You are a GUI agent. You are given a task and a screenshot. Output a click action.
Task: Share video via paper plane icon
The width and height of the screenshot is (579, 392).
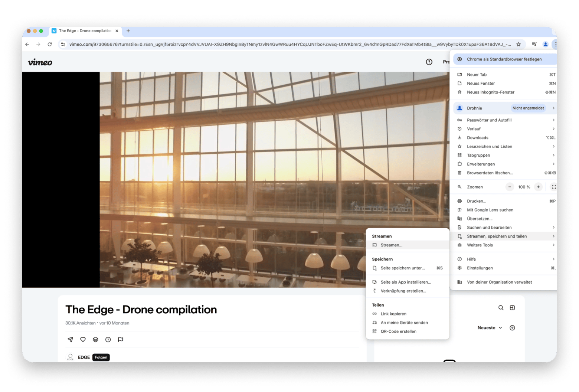click(71, 339)
